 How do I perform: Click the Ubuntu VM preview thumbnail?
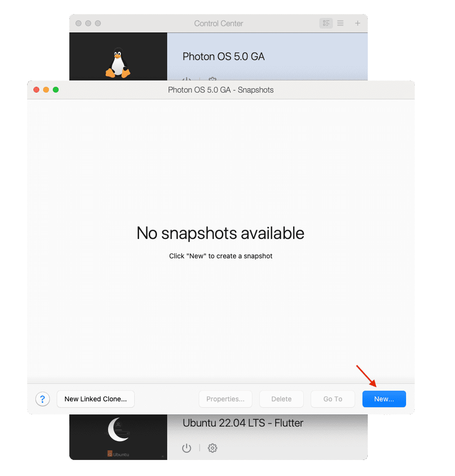click(118, 437)
